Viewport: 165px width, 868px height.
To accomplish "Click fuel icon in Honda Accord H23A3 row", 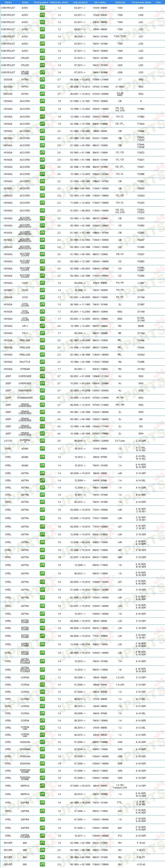I will point(42,196).
